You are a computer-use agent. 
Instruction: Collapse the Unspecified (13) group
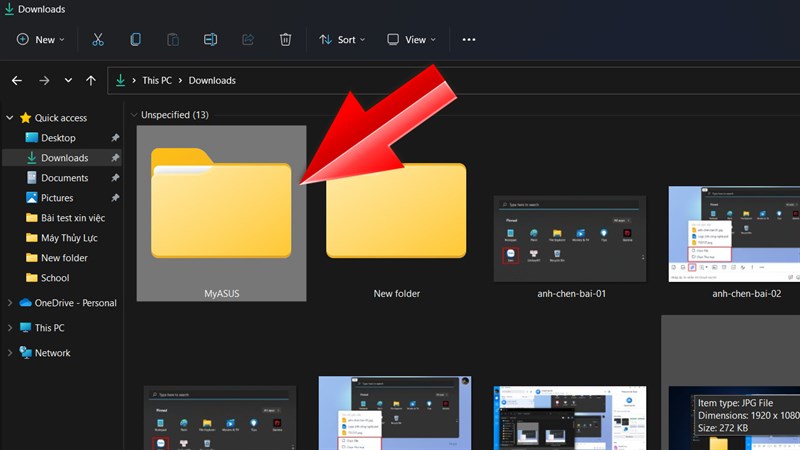coord(134,115)
